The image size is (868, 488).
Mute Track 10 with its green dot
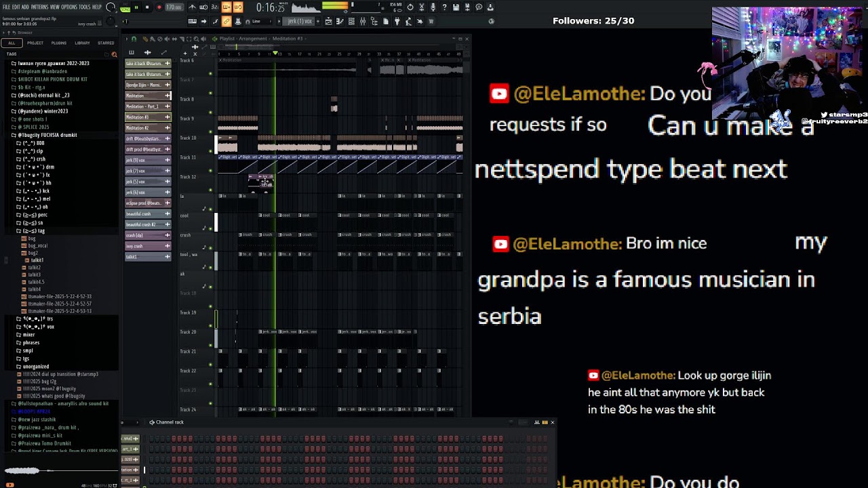click(x=210, y=151)
